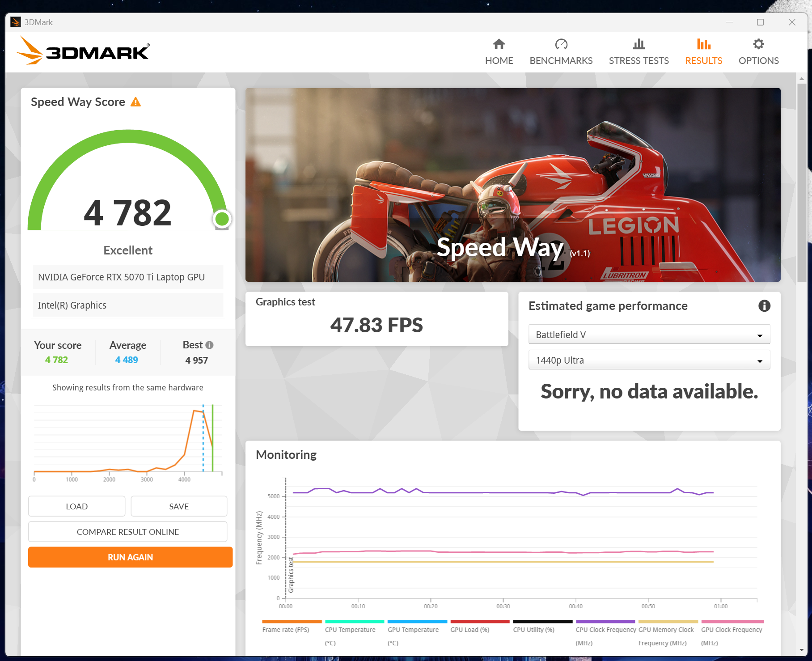
Task: Click 3DMark title bar app icon
Action: [16, 22]
